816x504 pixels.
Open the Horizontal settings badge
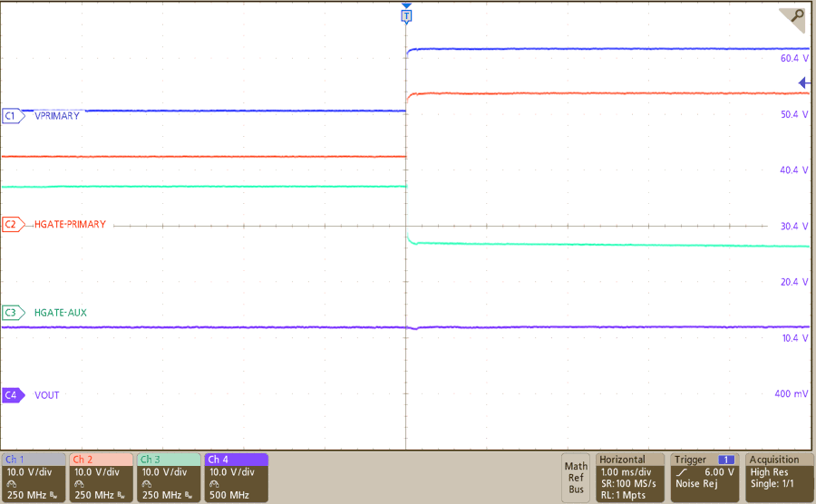point(629,478)
